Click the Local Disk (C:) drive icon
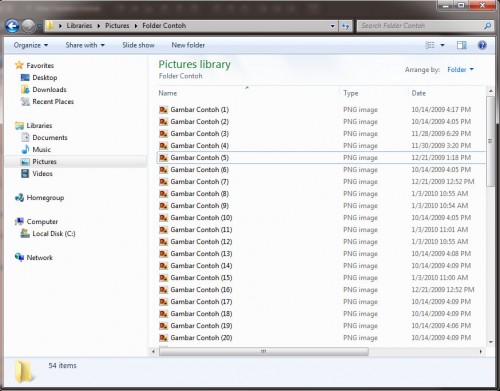The height and width of the screenshot is (391, 500). click(x=25, y=233)
